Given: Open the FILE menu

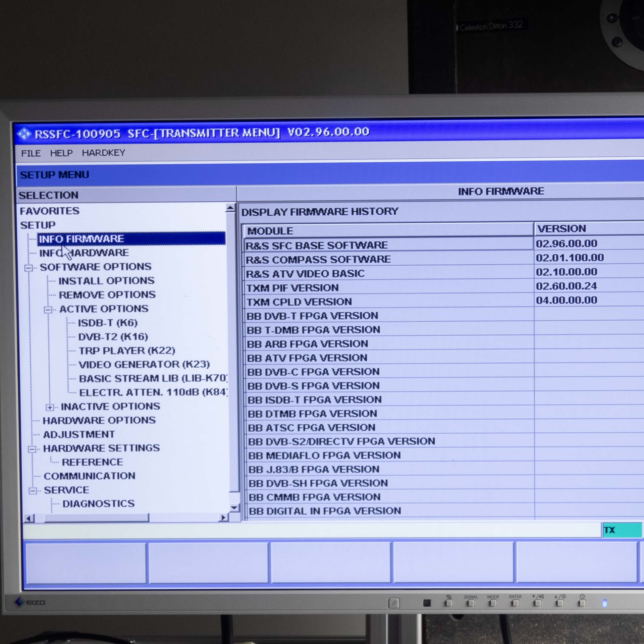Looking at the screenshot, I should click(31, 153).
